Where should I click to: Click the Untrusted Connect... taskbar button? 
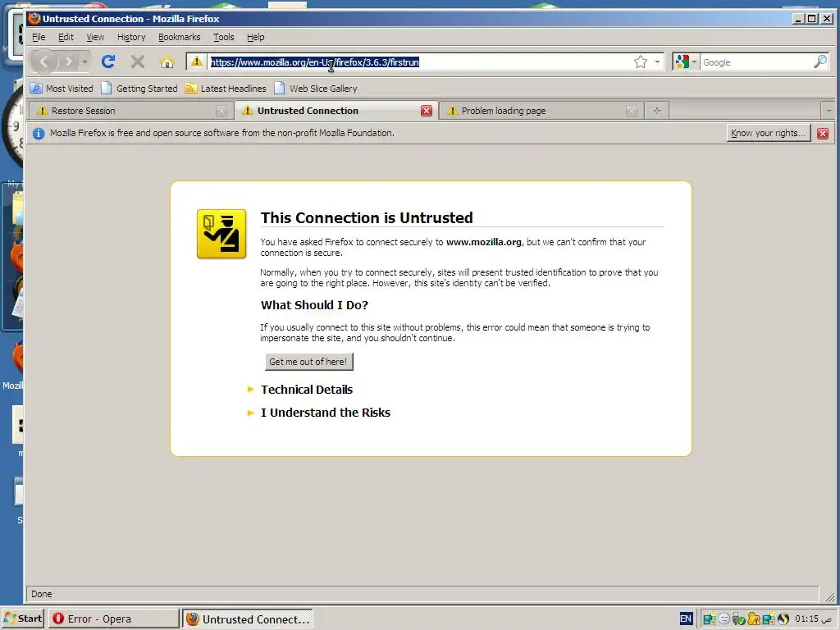pos(248,619)
